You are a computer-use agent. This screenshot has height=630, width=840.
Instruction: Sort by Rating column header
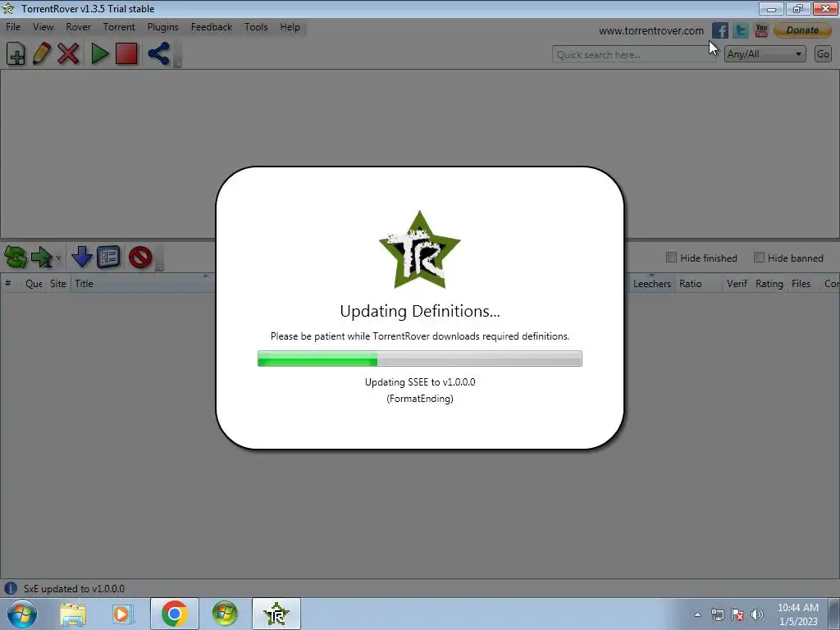[769, 284]
